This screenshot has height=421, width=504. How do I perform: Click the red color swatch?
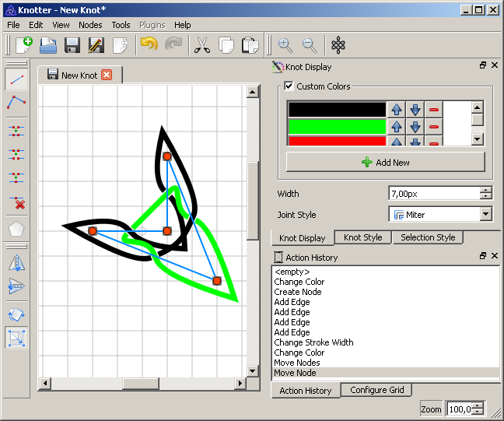[x=337, y=141]
